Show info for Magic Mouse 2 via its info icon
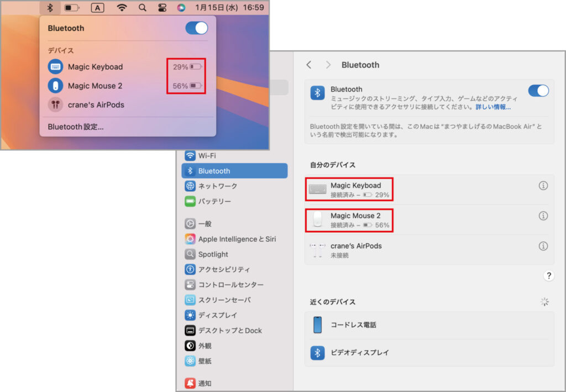The height and width of the screenshot is (392, 566). point(543,216)
